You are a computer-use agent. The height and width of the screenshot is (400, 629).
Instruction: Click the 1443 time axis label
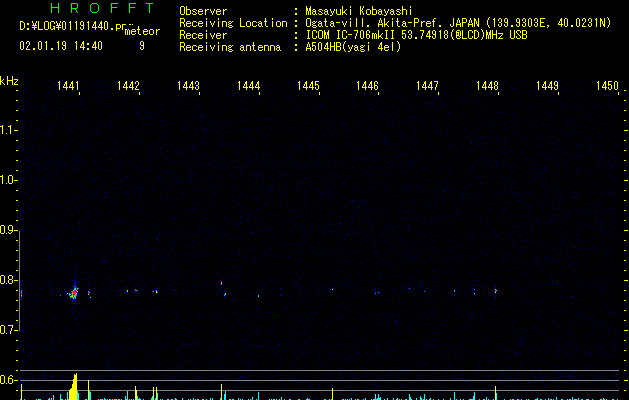point(188,85)
